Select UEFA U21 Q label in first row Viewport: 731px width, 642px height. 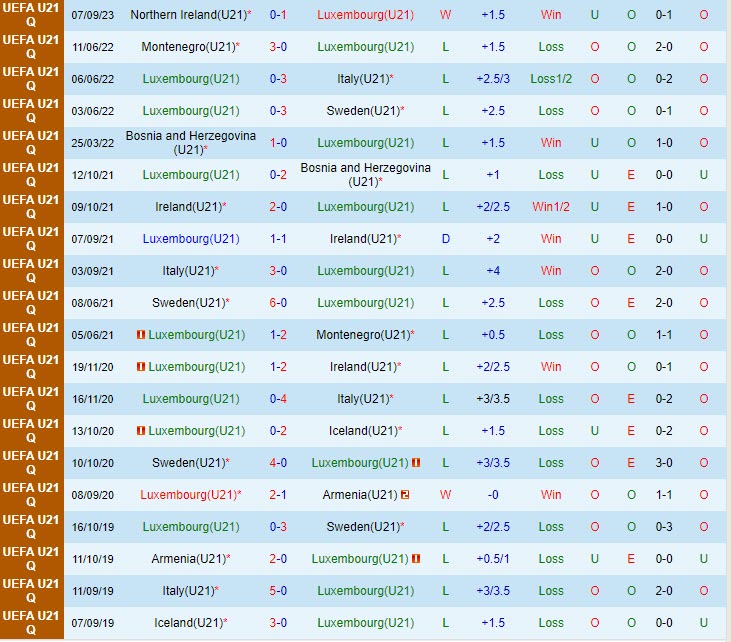pyautogui.click(x=30, y=15)
